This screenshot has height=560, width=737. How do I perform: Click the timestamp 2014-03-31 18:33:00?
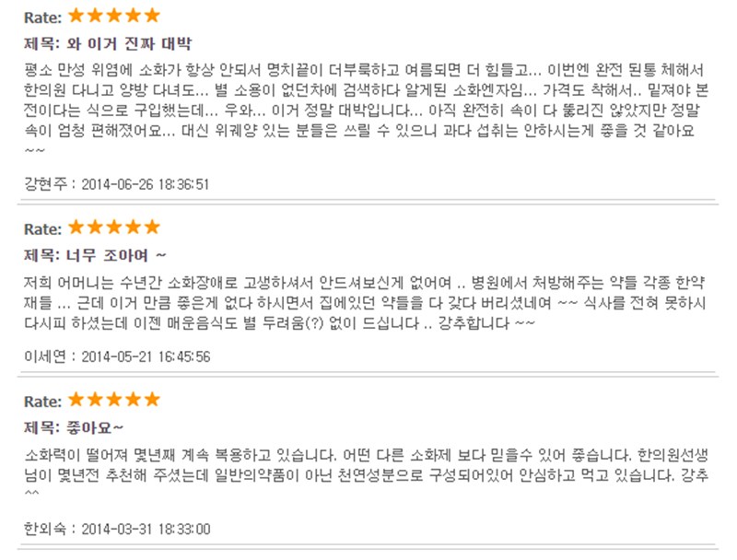[x=146, y=530]
